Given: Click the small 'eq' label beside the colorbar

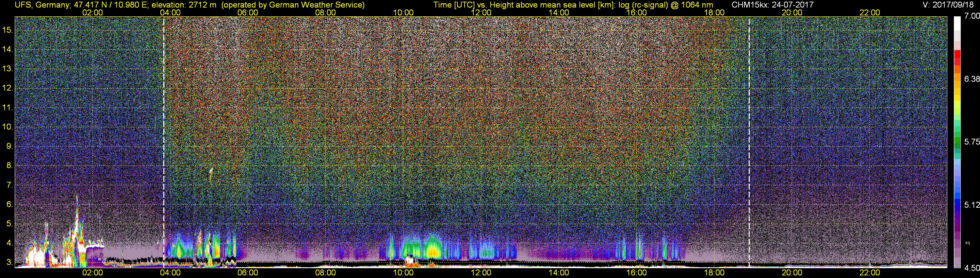Looking at the screenshot, I should 968,243.
